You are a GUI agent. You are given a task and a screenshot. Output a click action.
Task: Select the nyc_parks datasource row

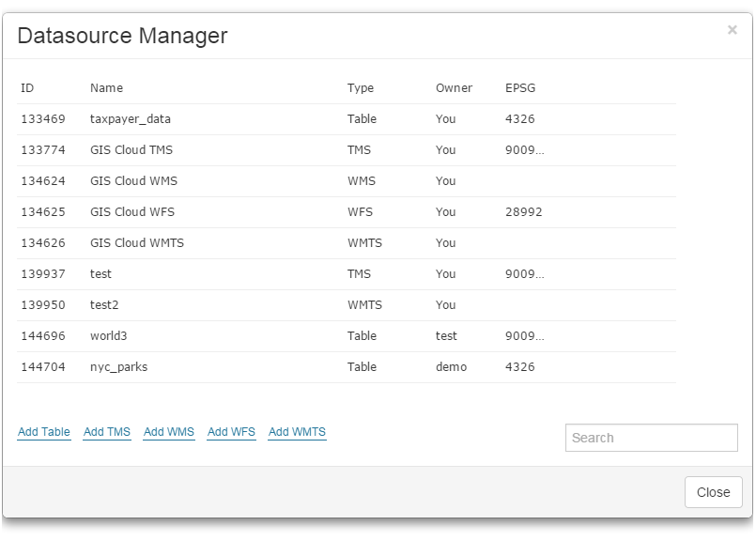click(282, 366)
